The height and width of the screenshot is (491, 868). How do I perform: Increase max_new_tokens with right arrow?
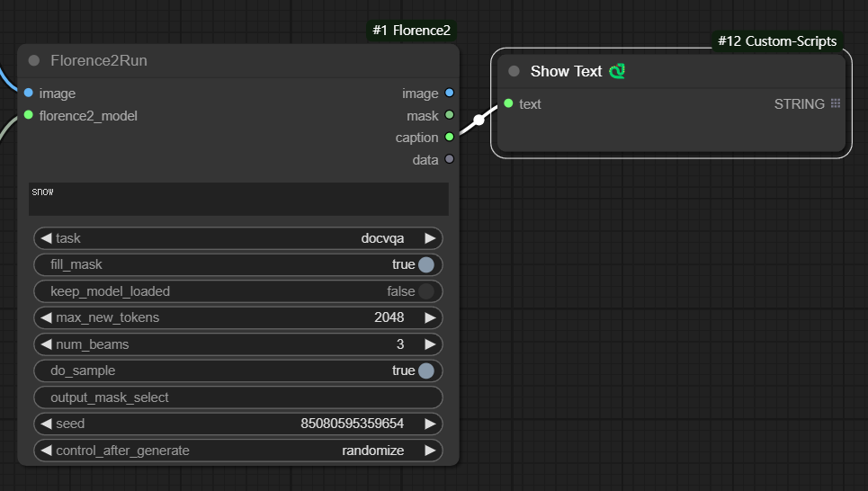point(430,317)
